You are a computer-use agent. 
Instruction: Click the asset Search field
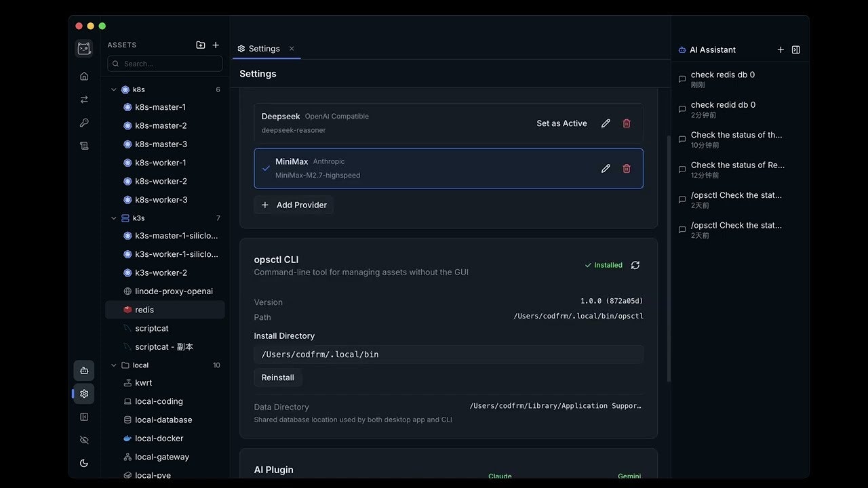(165, 64)
